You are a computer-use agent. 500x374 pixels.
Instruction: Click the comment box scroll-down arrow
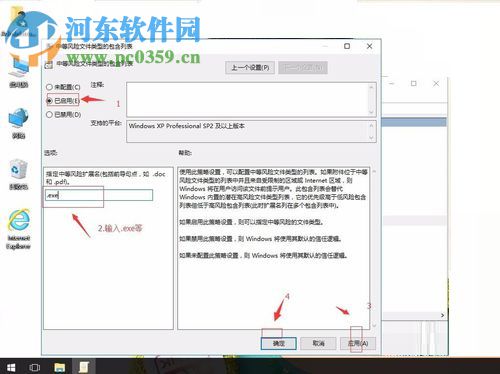(x=371, y=112)
